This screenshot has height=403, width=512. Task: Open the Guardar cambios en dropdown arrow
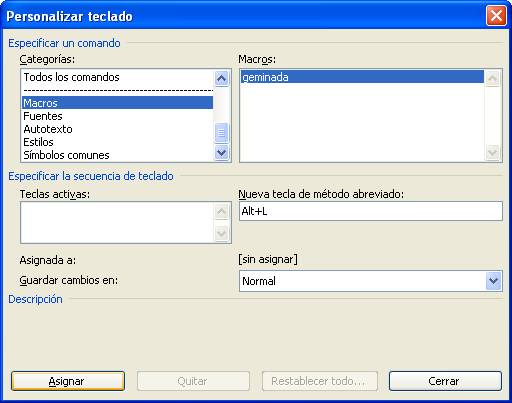(493, 281)
